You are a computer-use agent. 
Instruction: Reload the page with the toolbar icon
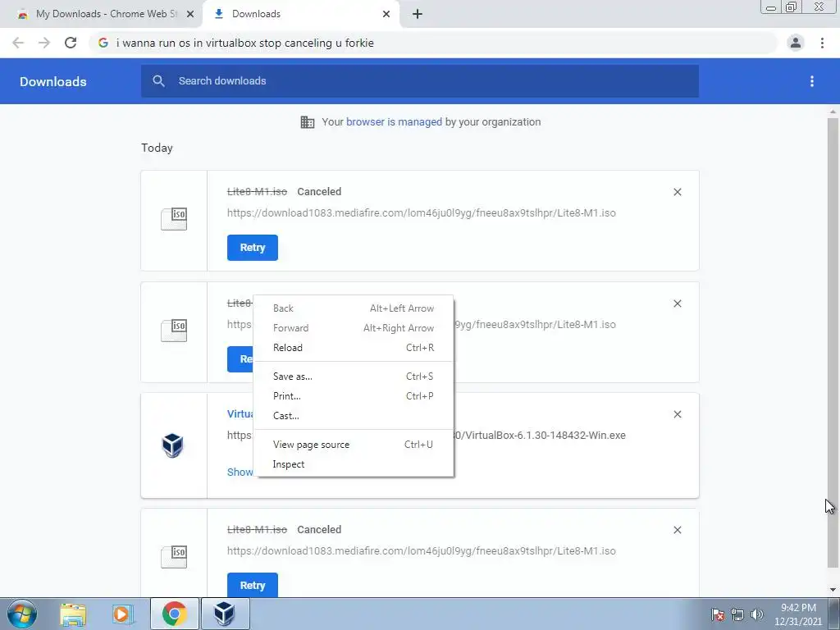coord(71,43)
